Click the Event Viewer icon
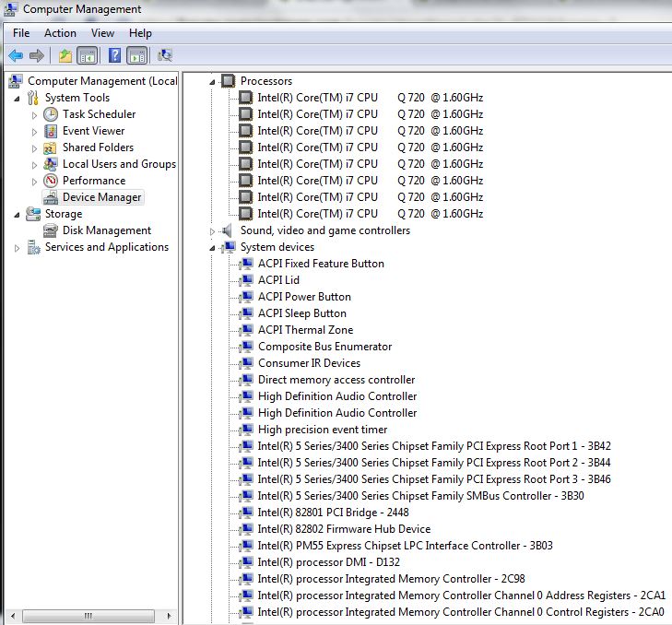This screenshot has height=625, width=672. tap(51, 131)
